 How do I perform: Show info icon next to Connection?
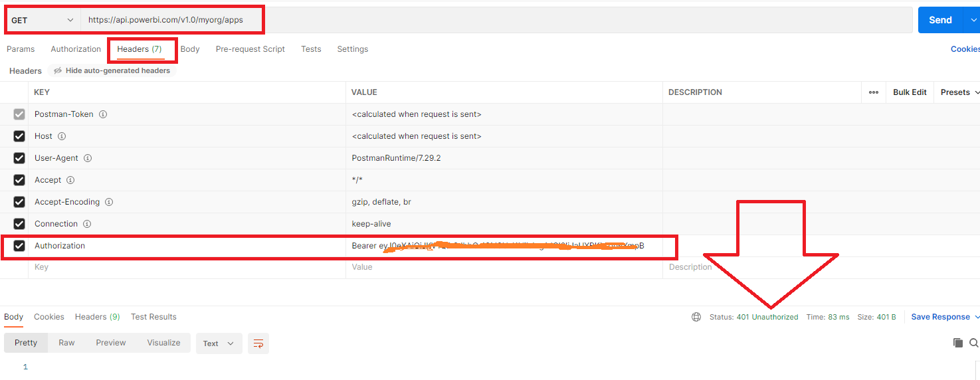[x=87, y=224]
